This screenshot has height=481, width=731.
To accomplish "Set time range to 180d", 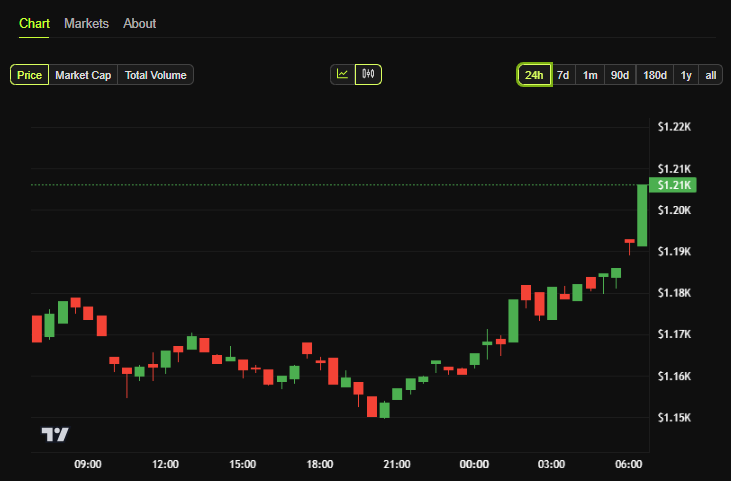I will [655, 75].
